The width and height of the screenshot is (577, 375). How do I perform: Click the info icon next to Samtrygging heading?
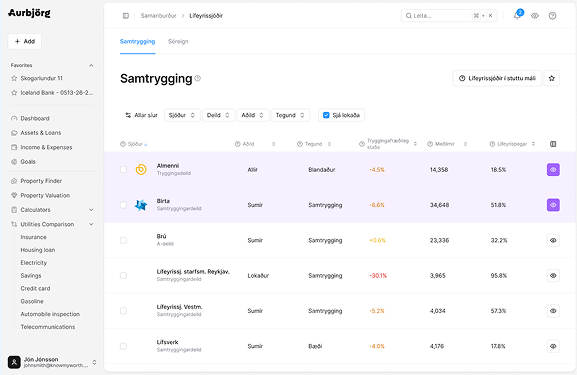click(198, 78)
